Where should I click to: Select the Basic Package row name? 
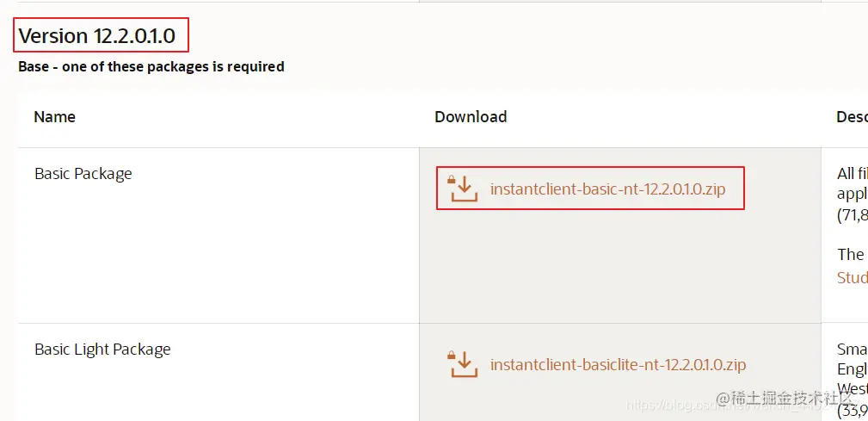(83, 174)
